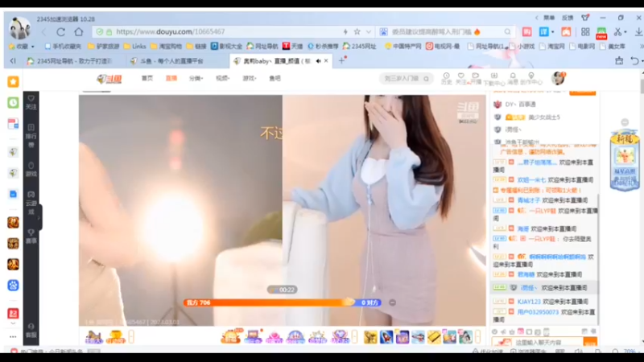Open the 视频 dropdown in Douyu nav
The image size is (644, 362).
[223, 78]
